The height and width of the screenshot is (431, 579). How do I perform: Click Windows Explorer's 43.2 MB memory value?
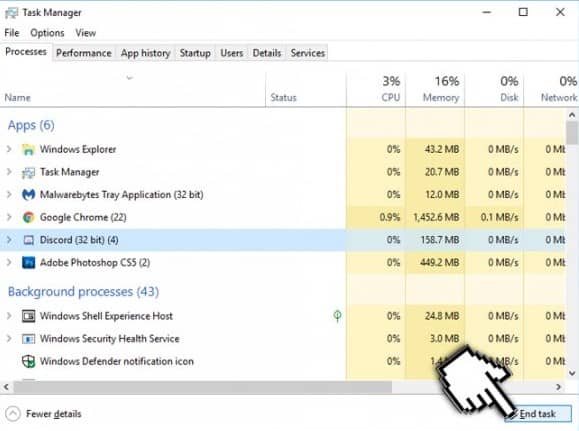click(x=442, y=149)
